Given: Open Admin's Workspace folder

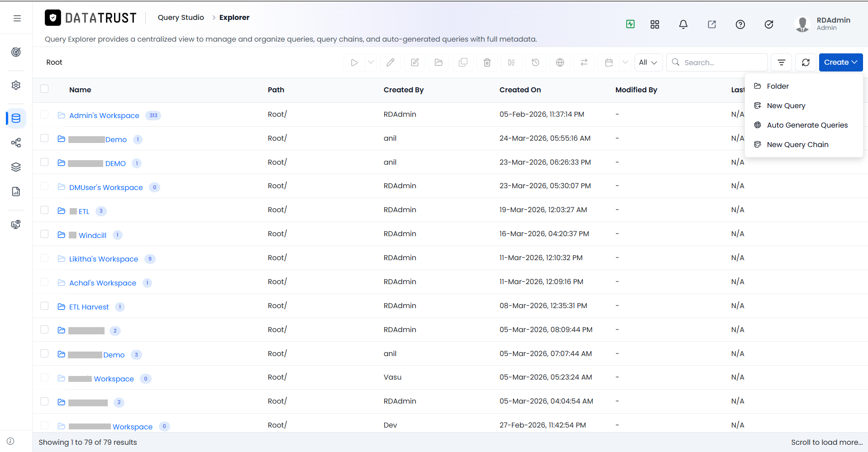Looking at the screenshot, I should click(x=104, y=115).
